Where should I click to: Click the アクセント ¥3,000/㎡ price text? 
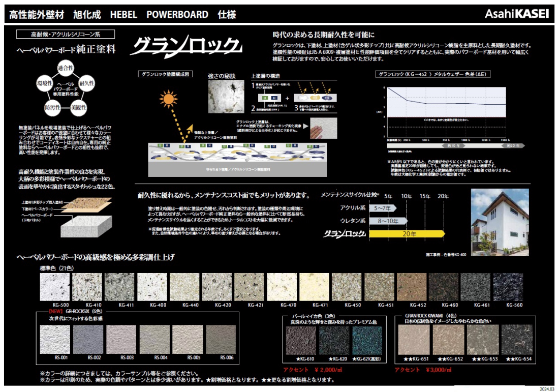click(x=423, y=370)
